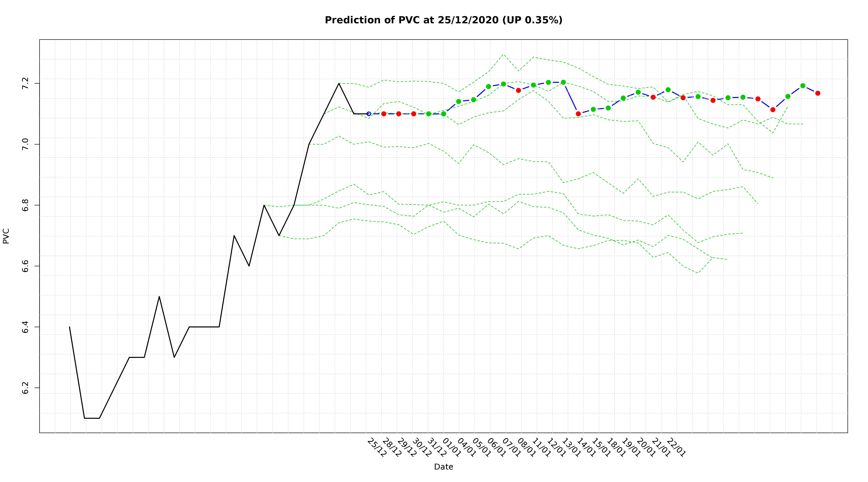Click the last red dot on blue line
The height and width of the screenshot is (482, 868).
(x=818, y=93)
